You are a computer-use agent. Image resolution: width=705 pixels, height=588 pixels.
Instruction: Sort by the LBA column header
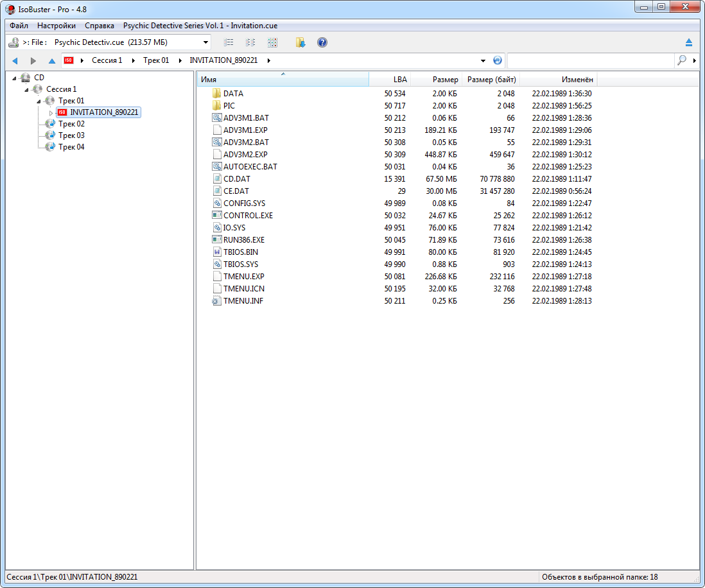[x=390, y=80]
